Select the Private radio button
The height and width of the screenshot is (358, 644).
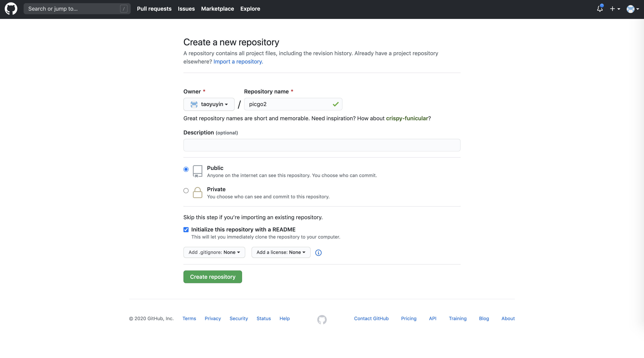pos(186,191)
